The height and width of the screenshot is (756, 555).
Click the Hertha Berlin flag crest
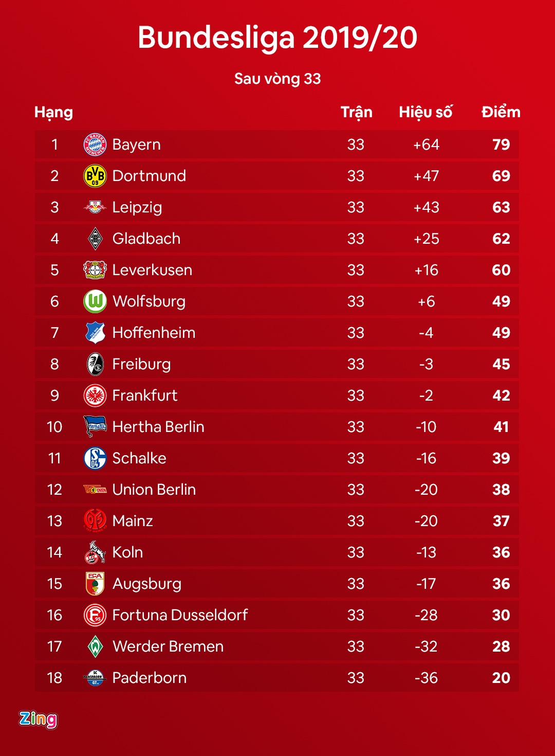tap(95, 426)
